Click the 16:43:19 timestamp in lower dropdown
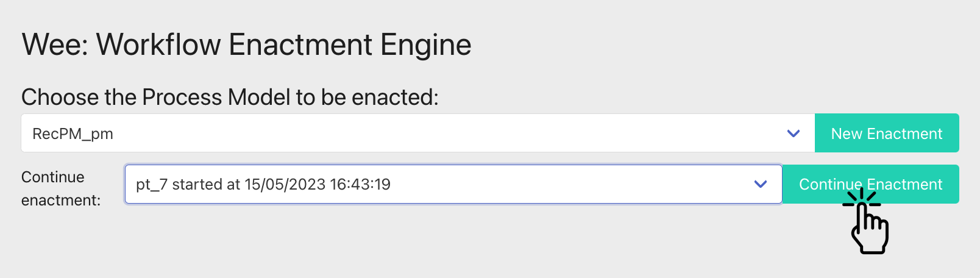Image resolution: width=980 pixels, height=278 pixels. [360, 184]
